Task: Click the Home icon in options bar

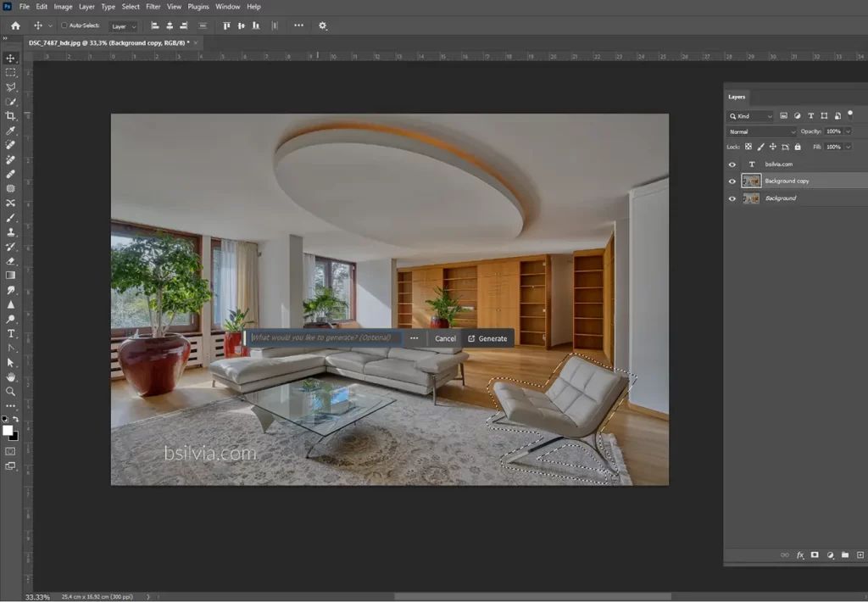Action: click(x=15, y=25)
